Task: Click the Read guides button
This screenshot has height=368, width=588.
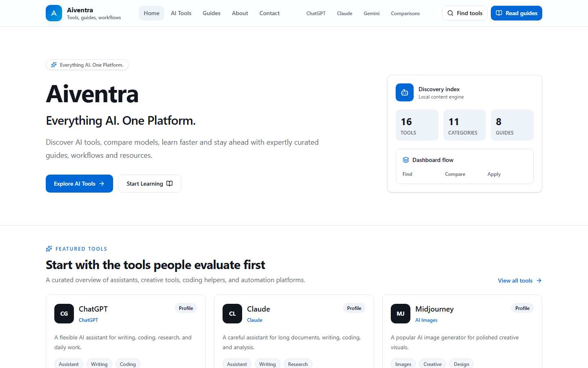Action: tap(517, 13)
